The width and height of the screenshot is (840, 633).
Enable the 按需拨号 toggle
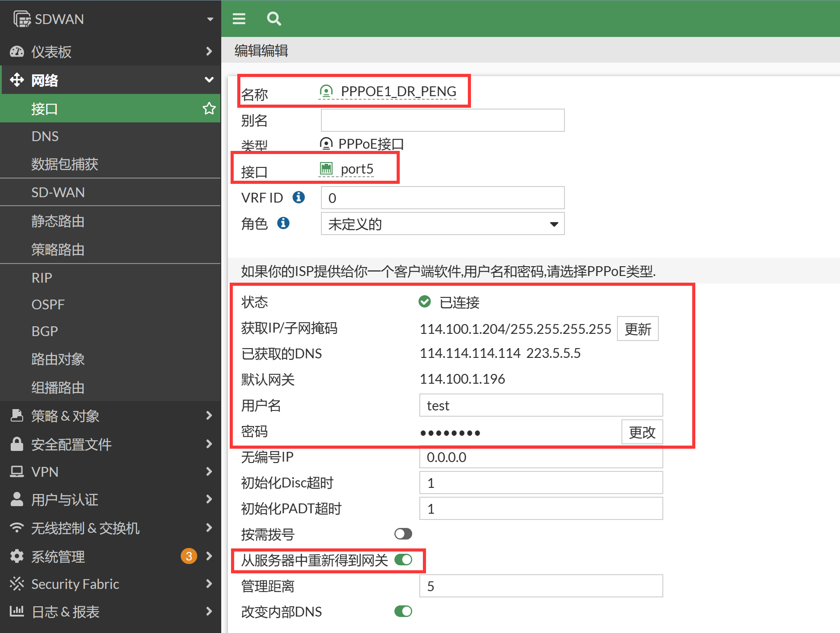(x=403, y=534)
